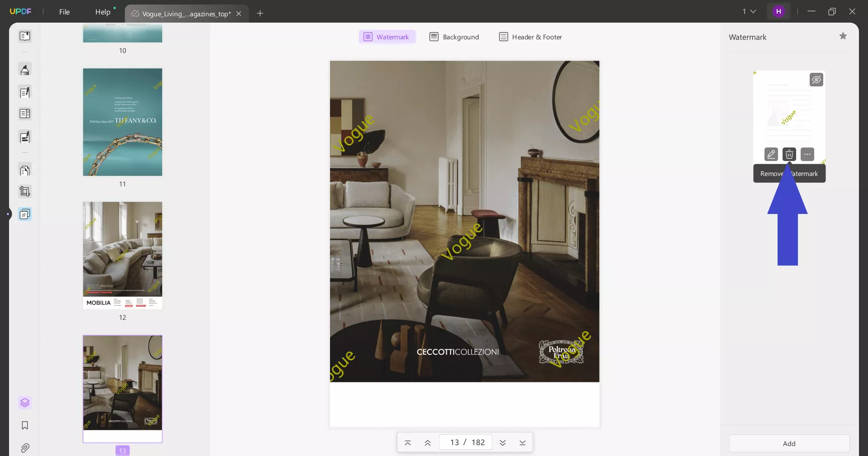Click the Add watermark button

click(x=789, y=443)
